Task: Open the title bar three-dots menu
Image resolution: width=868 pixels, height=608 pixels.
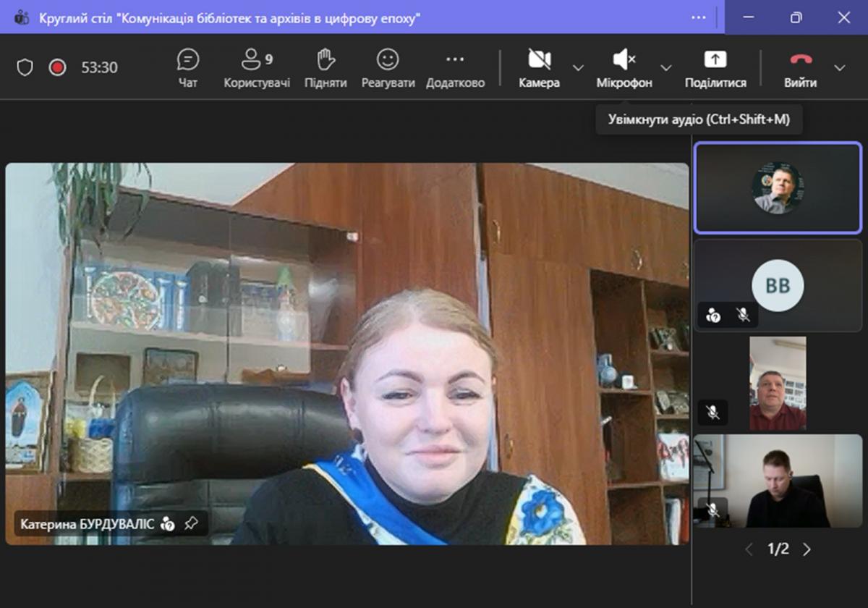Action: pos(698,17)
